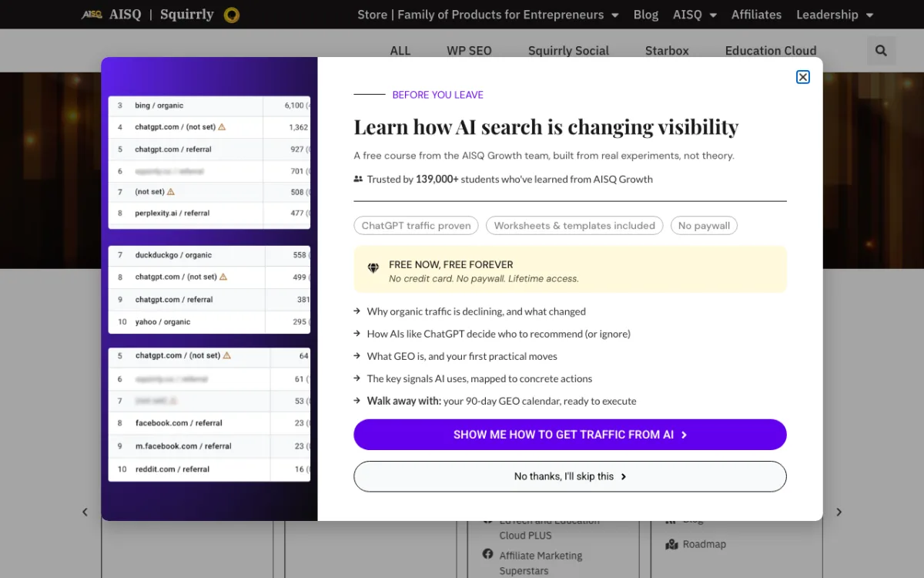Open the Affiliates menu link
Screen dimensions: 924x578
[756, 15]
